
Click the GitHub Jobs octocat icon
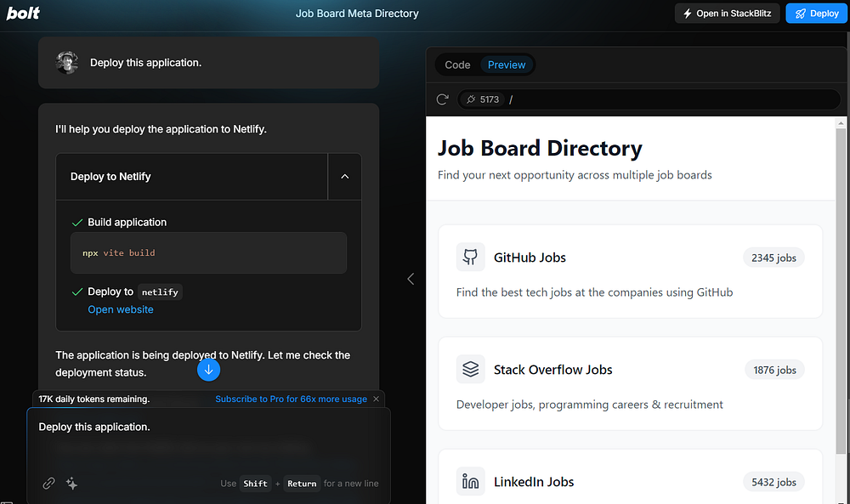tap(470, 257)
